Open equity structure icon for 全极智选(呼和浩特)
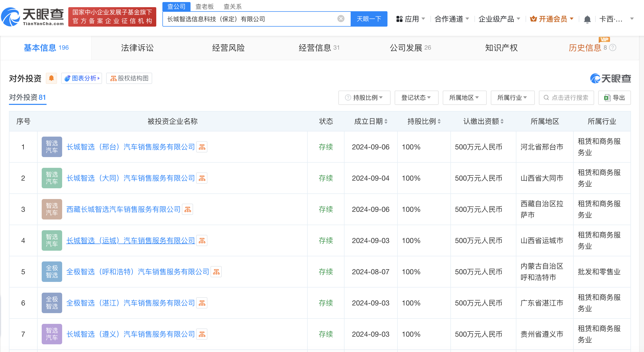Image resolution: width=644 pixels, height=352 pixels. 216,272
